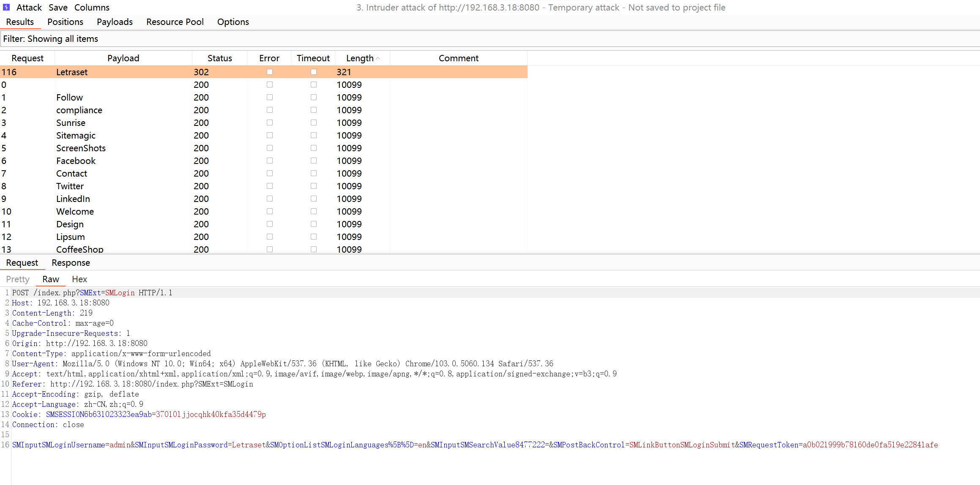Viewport: 980px width, 485px height.
Task: Click the Referer header line
Action: point(132,384)
